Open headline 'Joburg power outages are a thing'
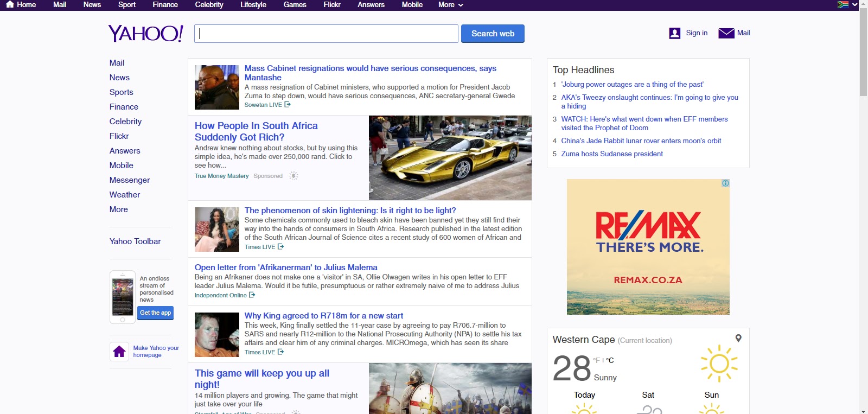868x414 pixels. [633, 85]
